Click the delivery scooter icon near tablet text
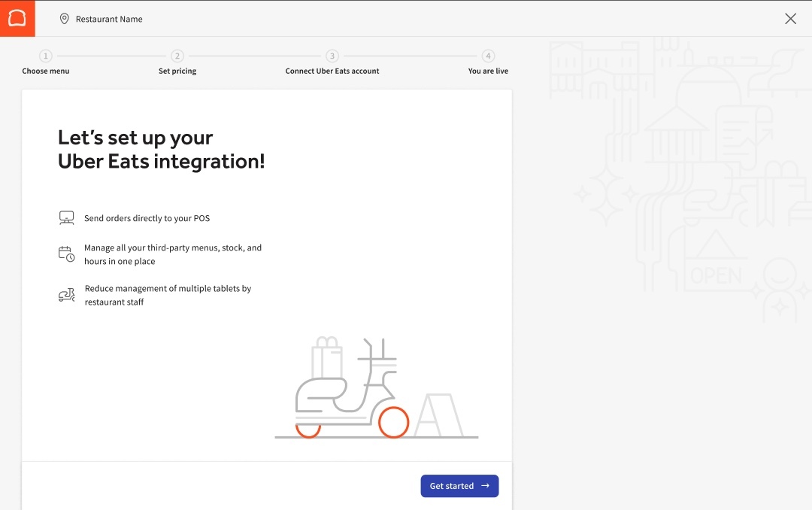 point(66,294)
